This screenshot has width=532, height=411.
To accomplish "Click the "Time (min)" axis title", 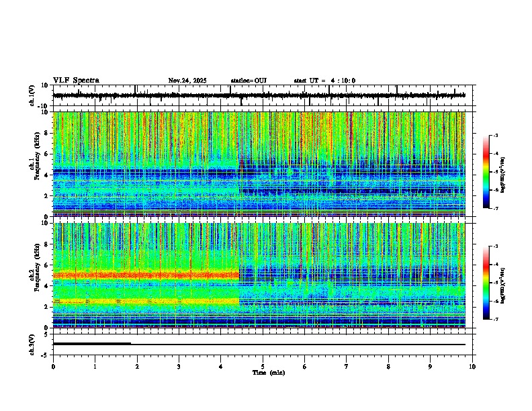I will (269, 373).
